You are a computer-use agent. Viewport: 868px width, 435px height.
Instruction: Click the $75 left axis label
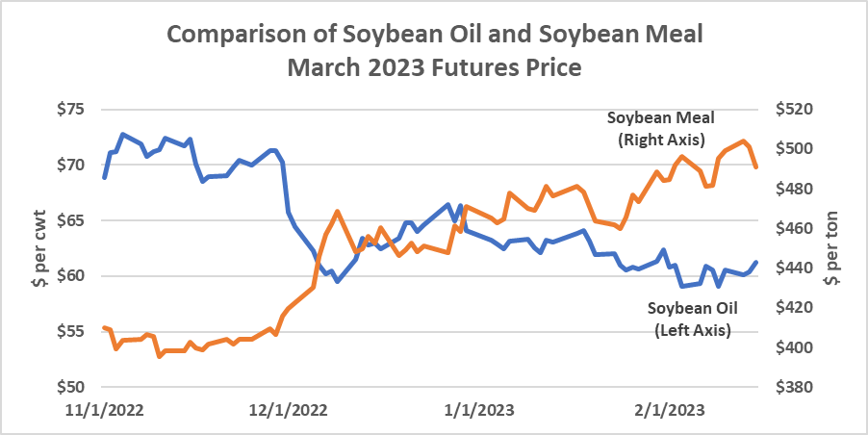[72, 109]
